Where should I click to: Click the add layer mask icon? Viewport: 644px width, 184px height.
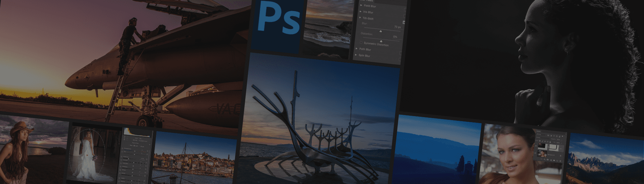coord(547,160)
